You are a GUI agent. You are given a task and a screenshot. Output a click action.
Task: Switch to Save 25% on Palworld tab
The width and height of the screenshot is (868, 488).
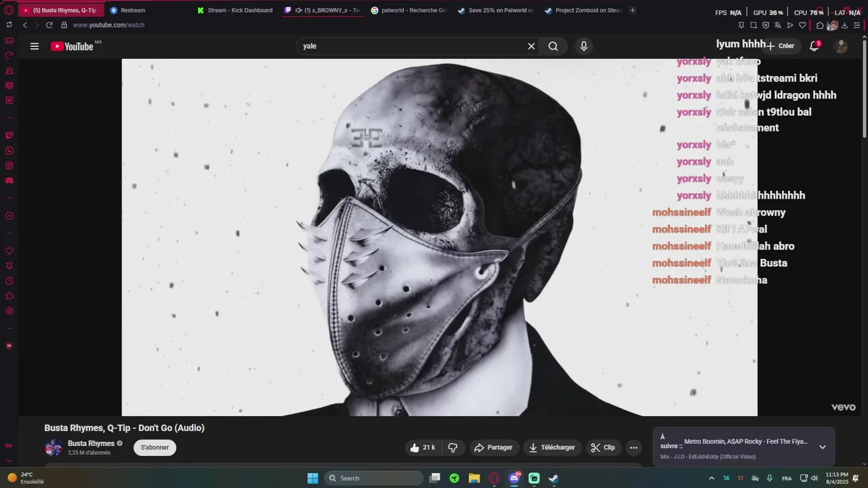point(496,10)
